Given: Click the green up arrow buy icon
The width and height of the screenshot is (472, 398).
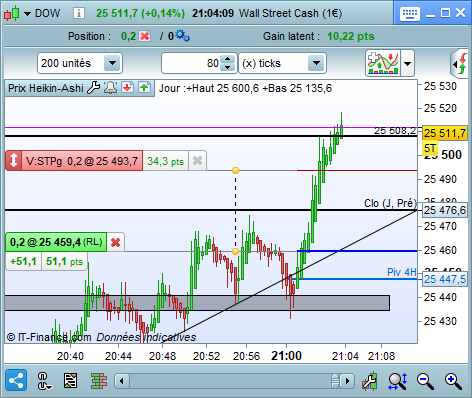Looking at the screenshot, I should pyautogui.click(x=145, y=88).
